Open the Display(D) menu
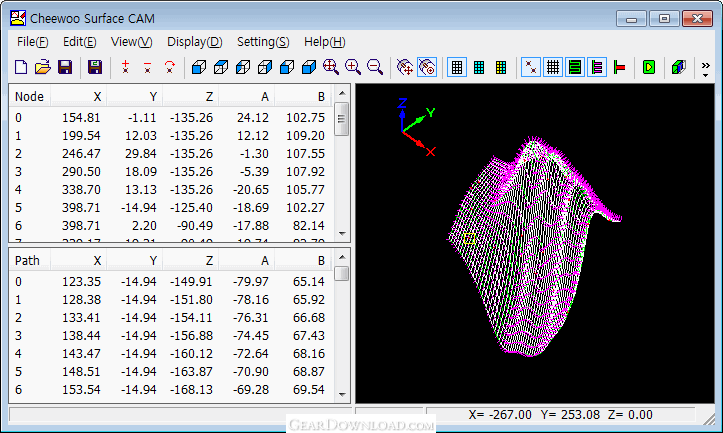Screen dimensions: 723x433 pyautogui.click(x=195, y=42)
